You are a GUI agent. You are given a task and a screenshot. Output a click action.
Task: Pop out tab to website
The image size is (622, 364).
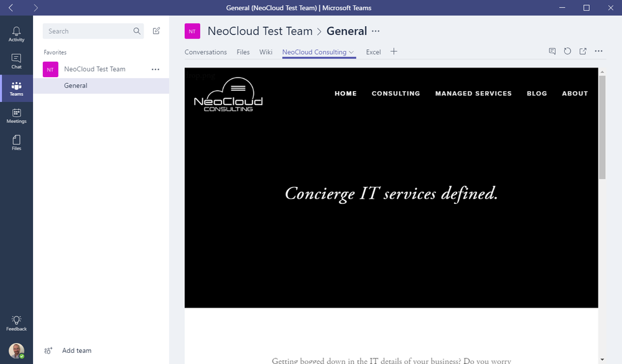coord(583,51)
